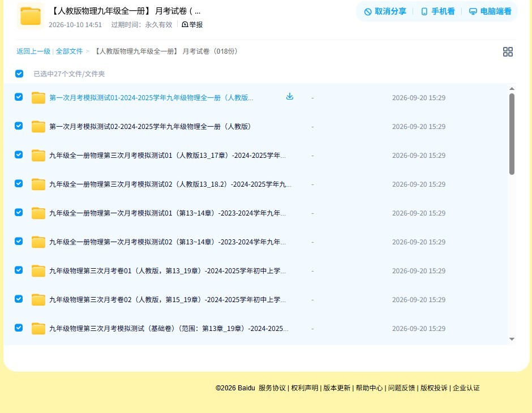Switch to grid view layout icon

508,51
